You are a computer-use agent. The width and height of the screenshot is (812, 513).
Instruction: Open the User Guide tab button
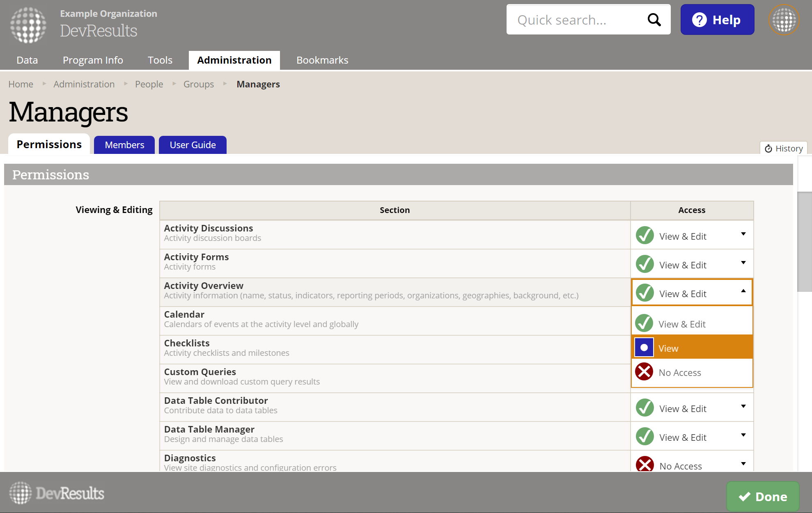click(x=193, y=145)
